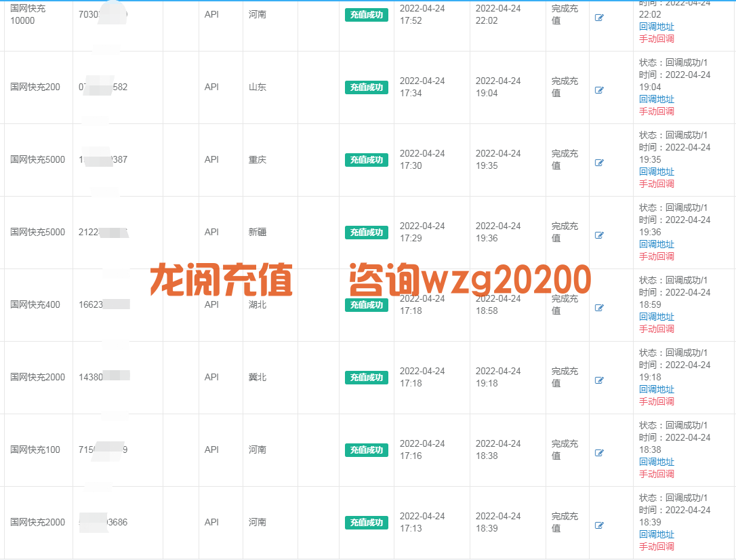Open the edit icon for the 新疆 order
The width and height of the screenshot is (736, 560).
pos(599,235)
